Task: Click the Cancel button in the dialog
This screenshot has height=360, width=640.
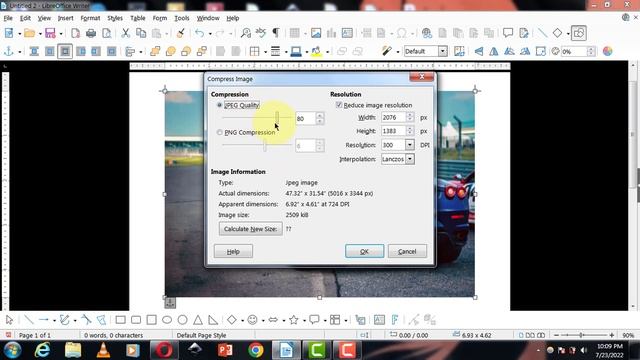Action: tap(407, 251)
